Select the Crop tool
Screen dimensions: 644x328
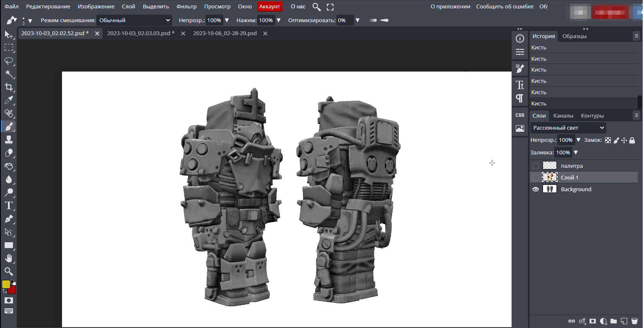(8, 87)
